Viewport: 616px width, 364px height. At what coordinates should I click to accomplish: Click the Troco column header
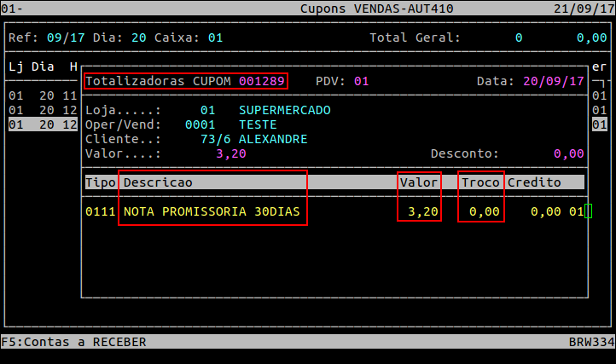point(480,182)
